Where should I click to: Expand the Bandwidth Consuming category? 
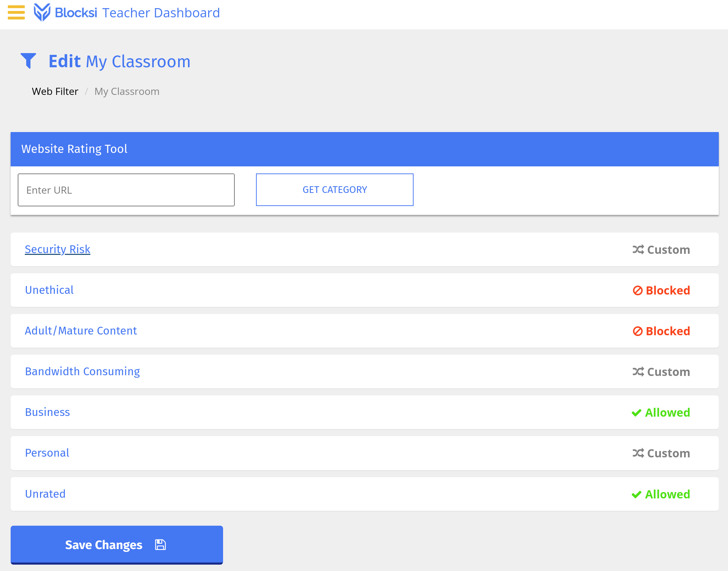[83, 371]
